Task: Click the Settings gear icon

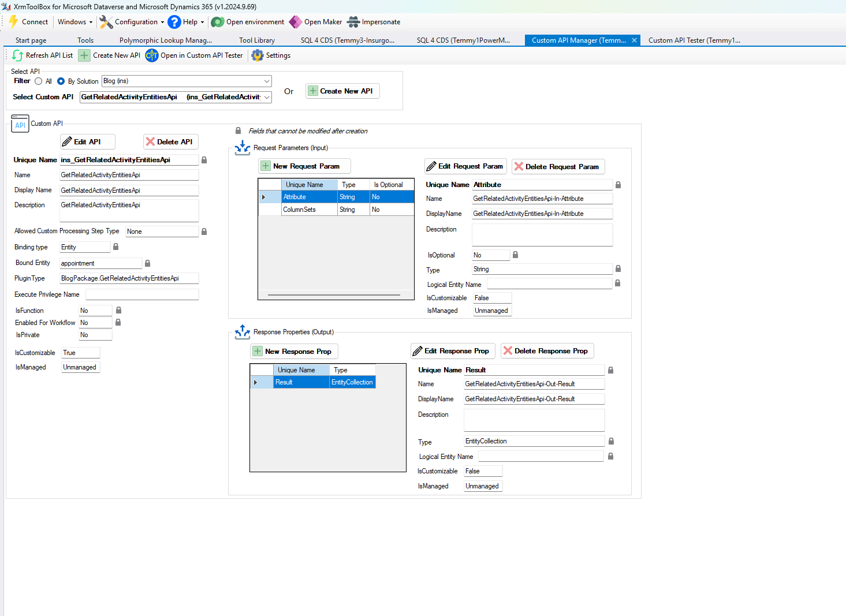Action: pos(258,55)
